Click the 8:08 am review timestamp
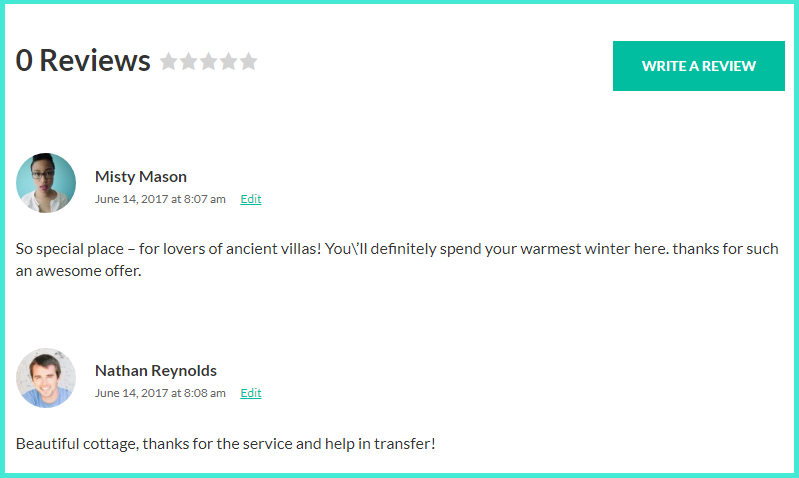This screenshot has height=478, width=799. tap(204, 393)
